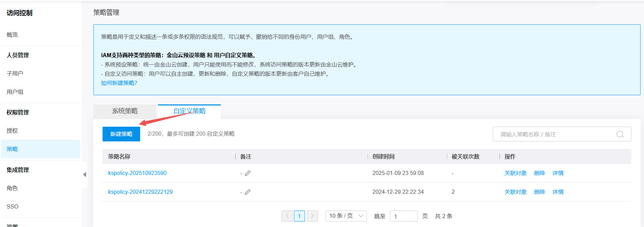
Task: Go to the next page arrow
Action: (x=312, y=216)
